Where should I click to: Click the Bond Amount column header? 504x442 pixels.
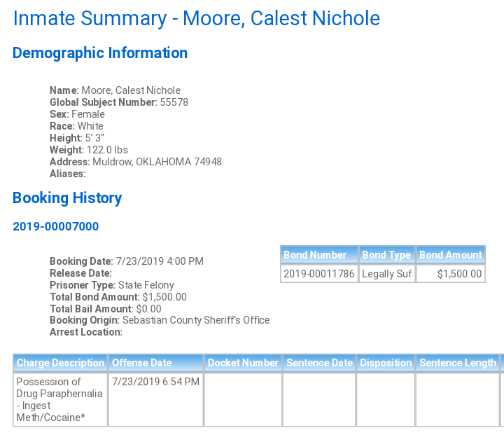click(x=451, y=255)
